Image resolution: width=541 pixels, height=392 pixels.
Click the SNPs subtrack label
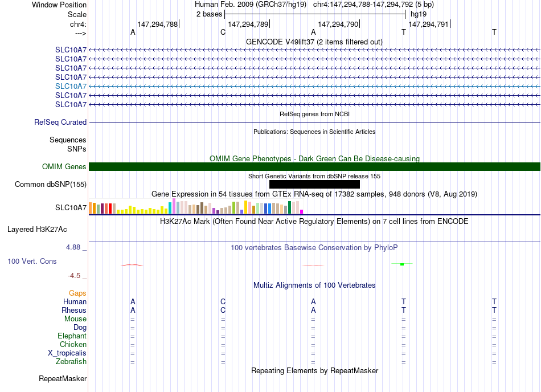click(x=77, y=149)
